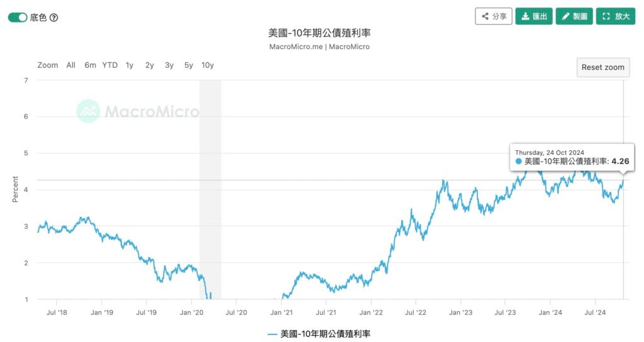This screenshot has height=342, width=644.
Task: Show the 5y zoom range
Action: tap(189, 65)
